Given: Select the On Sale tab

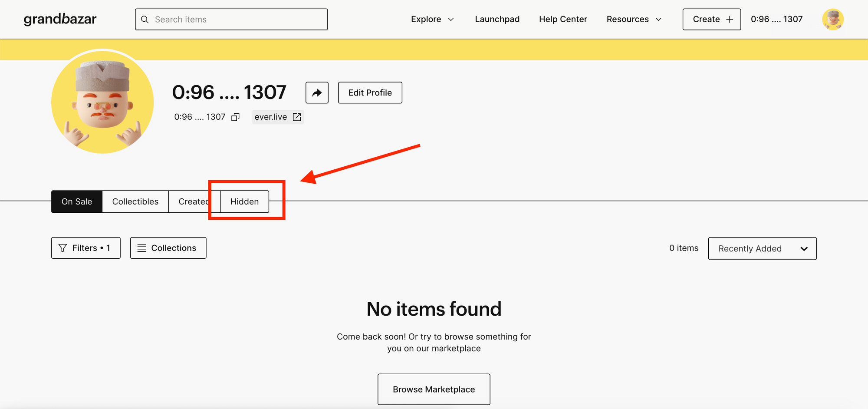Looking at the screenshot, I should [77, 201].
